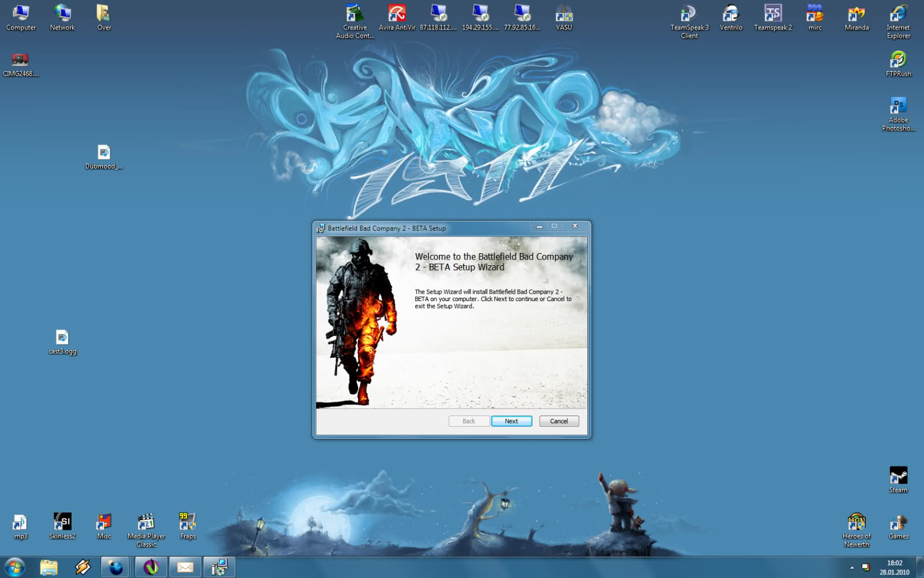The width and height of the screenshot is (924, 578).
Task: Select the Teamspeak 2 shortcut icon
Action: point(773,17)
